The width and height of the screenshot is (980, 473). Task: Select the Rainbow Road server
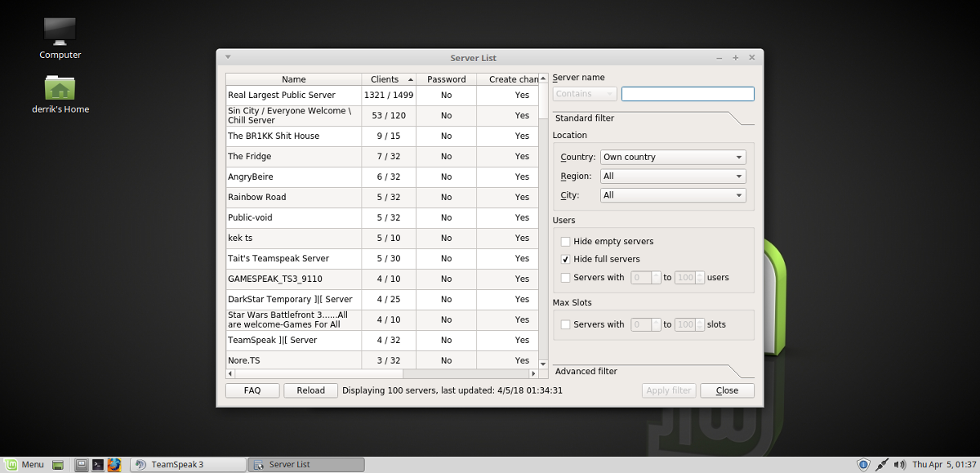pos(382,198)
